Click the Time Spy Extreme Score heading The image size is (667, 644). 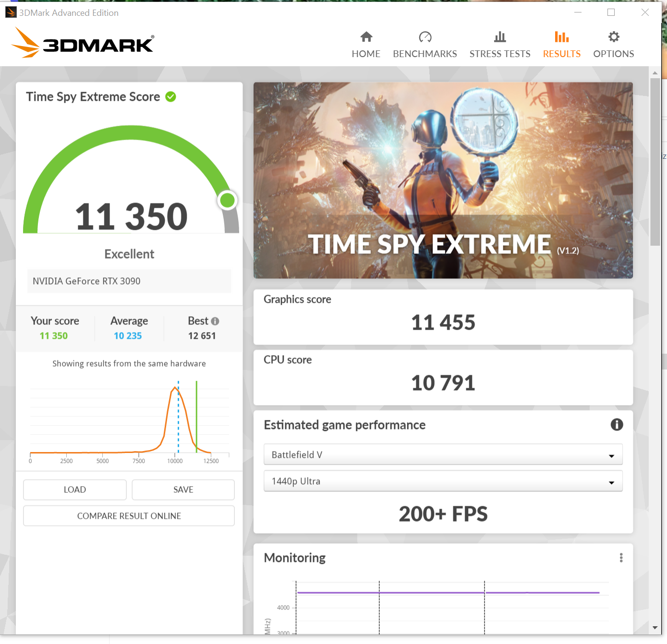tap(93, 97)
